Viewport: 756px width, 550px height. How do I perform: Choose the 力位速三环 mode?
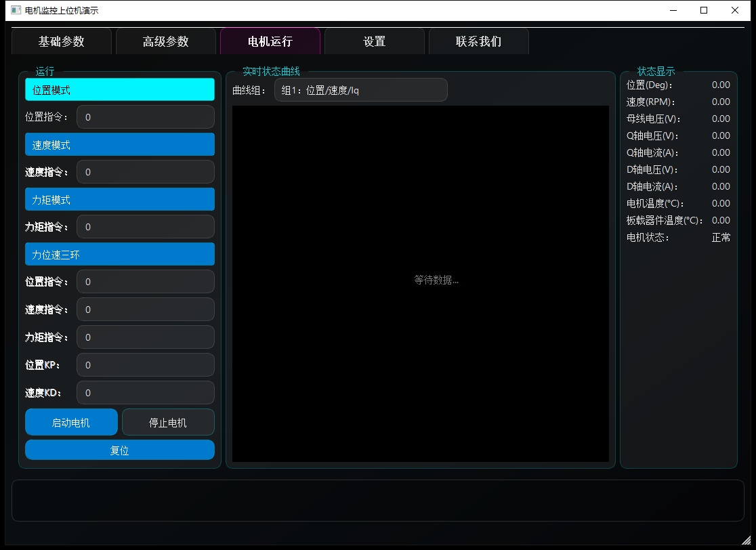point(120,255)
